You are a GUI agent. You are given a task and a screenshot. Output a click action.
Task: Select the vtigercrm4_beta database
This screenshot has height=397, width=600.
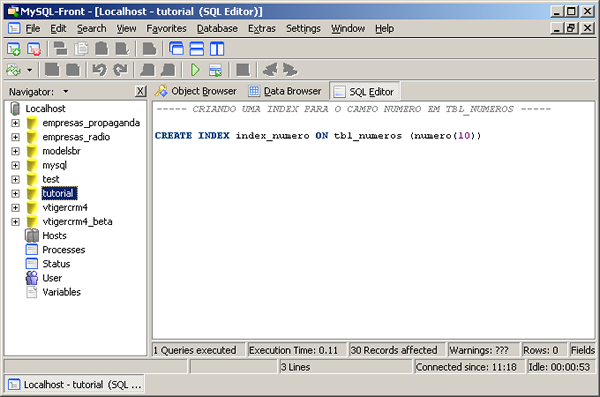pyautogui.click(x=77, y=222)
